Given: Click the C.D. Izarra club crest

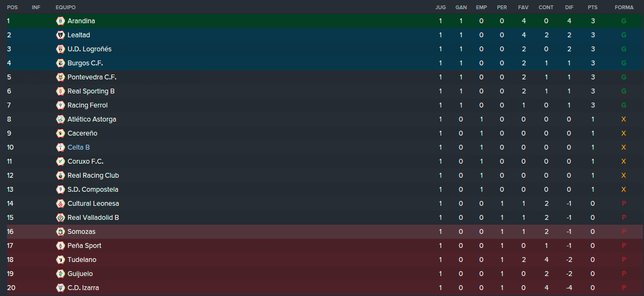Looking at the screenshot, I should point(61,288).
